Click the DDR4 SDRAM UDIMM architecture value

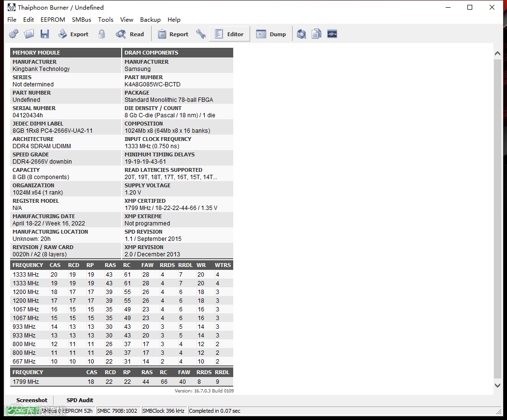(x=42, y=146)
